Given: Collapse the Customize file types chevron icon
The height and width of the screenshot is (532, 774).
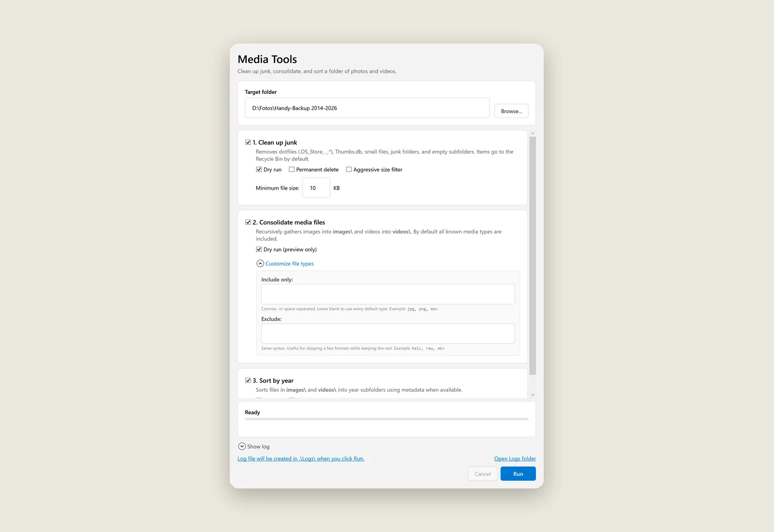Looking at the screenshot, I should (260, 264).
